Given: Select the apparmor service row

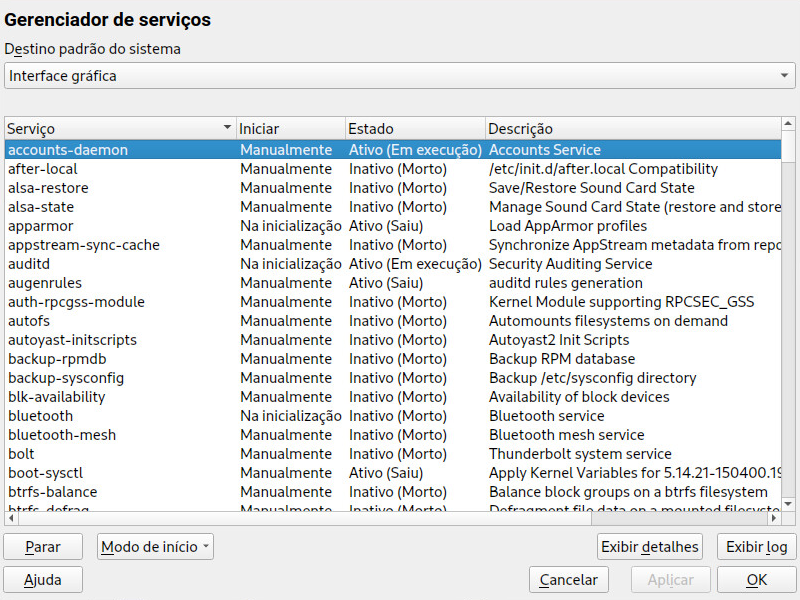Looking at the screenshot, I should click(393, 226).
